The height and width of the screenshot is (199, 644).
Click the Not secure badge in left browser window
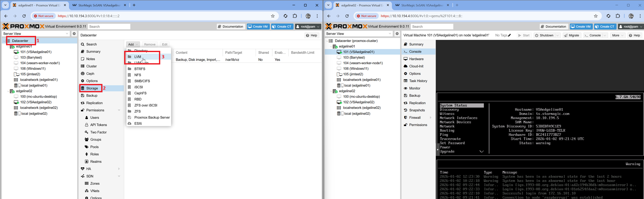coord(44,16)
